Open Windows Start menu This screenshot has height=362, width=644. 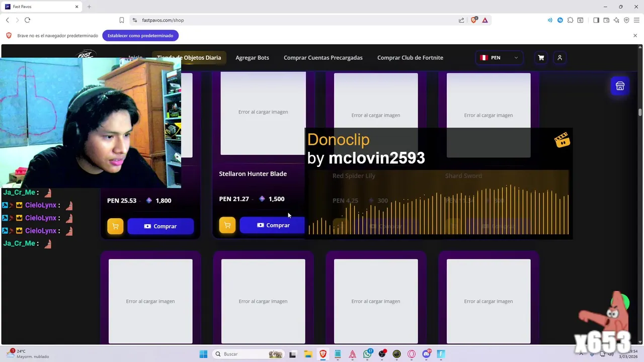[x=203, y=354]
